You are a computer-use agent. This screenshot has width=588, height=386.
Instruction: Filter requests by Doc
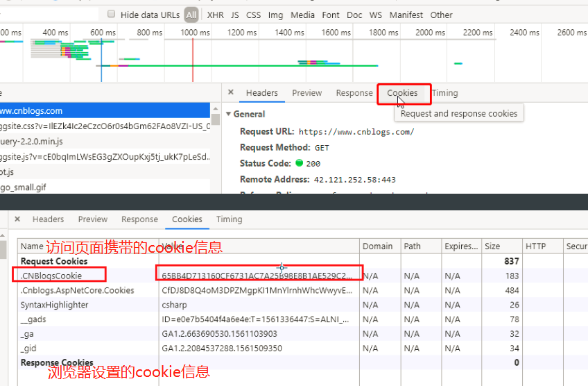[354, 15]
